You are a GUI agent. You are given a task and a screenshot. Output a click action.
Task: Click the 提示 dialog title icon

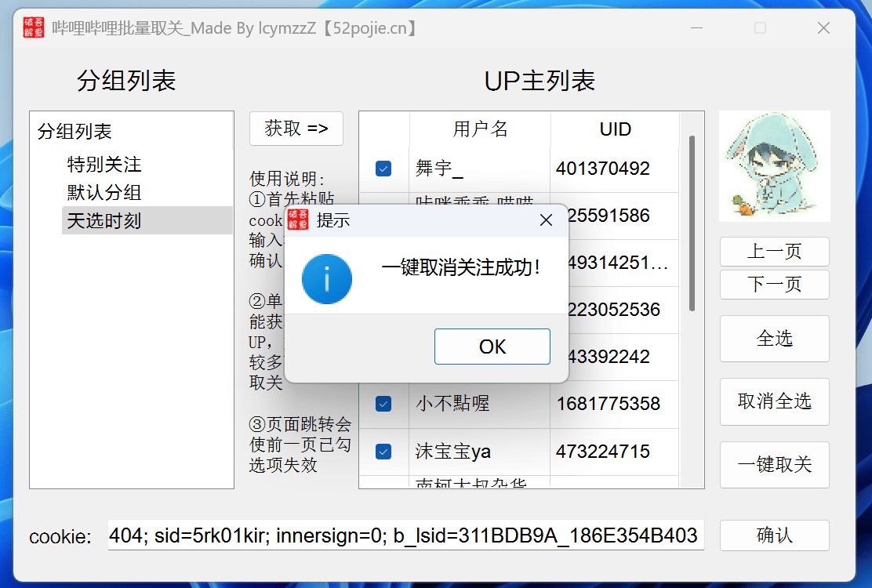pyautogui.click(x=299, y=220)
